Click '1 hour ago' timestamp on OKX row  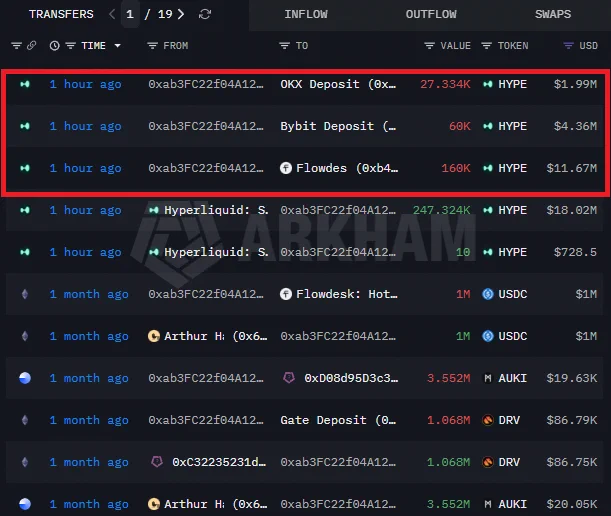85,84
